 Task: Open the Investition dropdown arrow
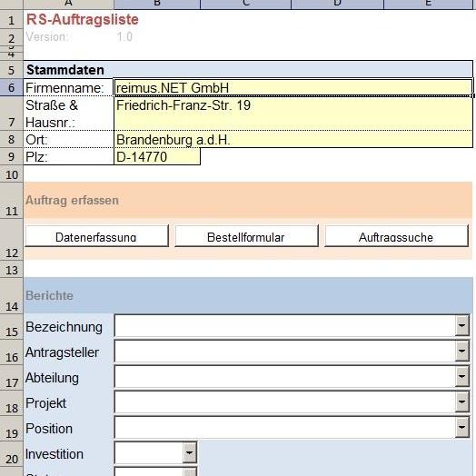point(190,453)
